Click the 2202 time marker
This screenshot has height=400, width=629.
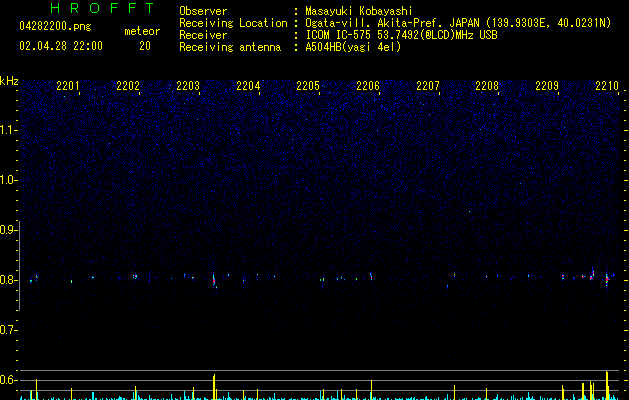pyautogui.click(x=128, y=85)
